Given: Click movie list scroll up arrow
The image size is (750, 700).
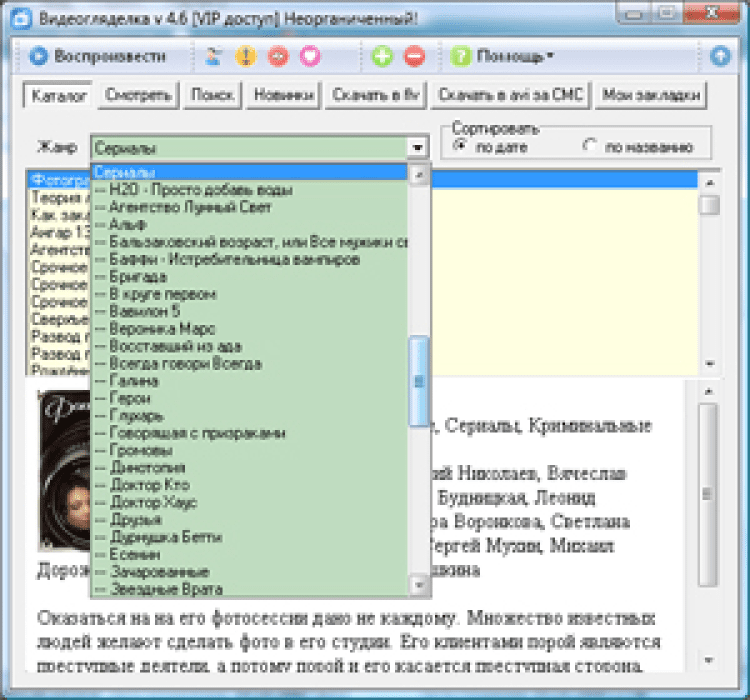Looking at the screenshot, I should click(709, 183).
